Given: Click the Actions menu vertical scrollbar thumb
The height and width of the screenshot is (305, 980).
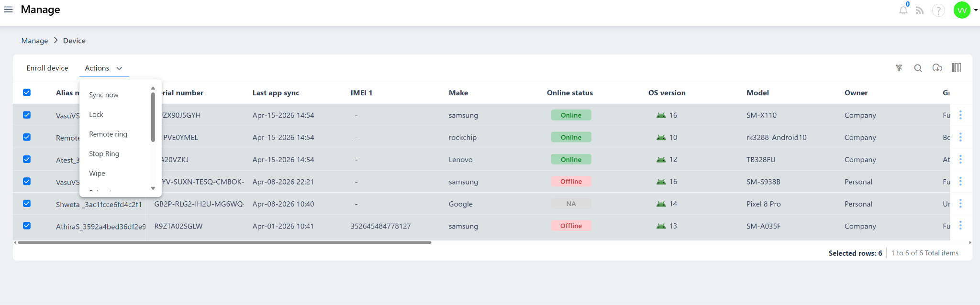Looking at the screenshot, I should point(153,117).
